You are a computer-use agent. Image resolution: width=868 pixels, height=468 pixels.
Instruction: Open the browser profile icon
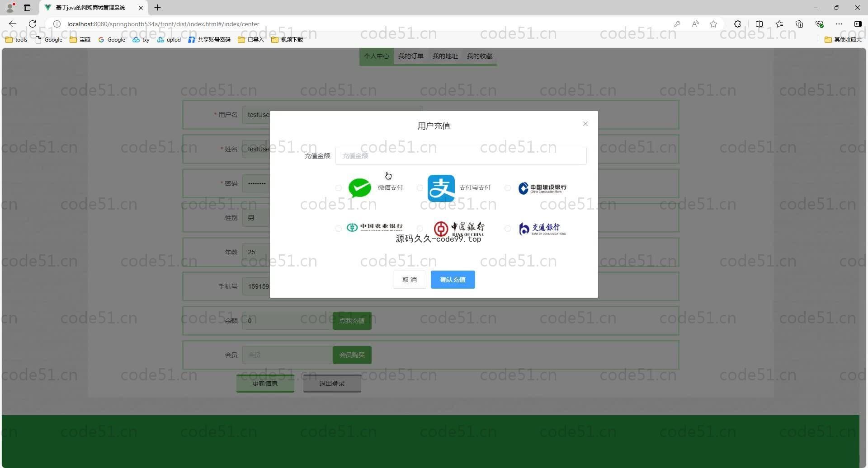click(x=10, y=8)
